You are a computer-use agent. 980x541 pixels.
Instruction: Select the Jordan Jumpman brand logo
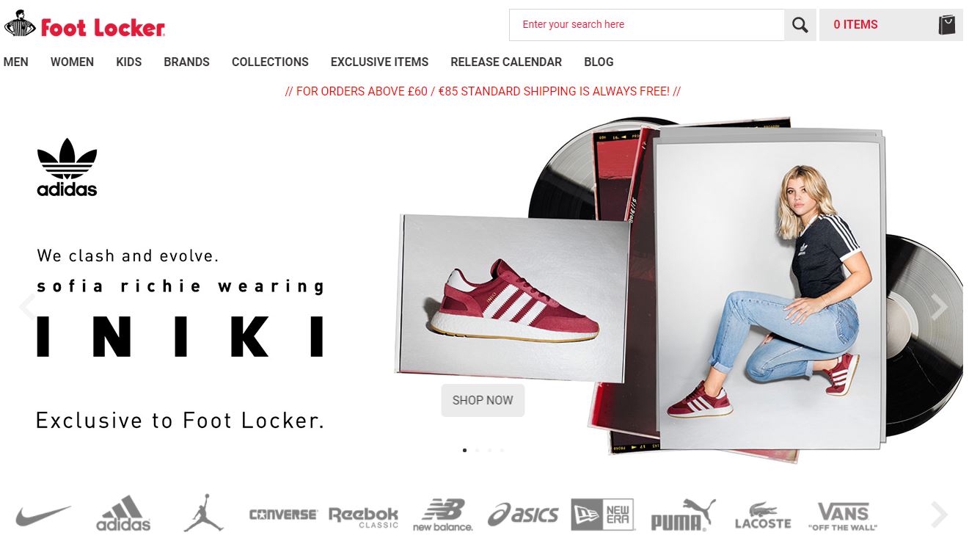pos(203,512)
